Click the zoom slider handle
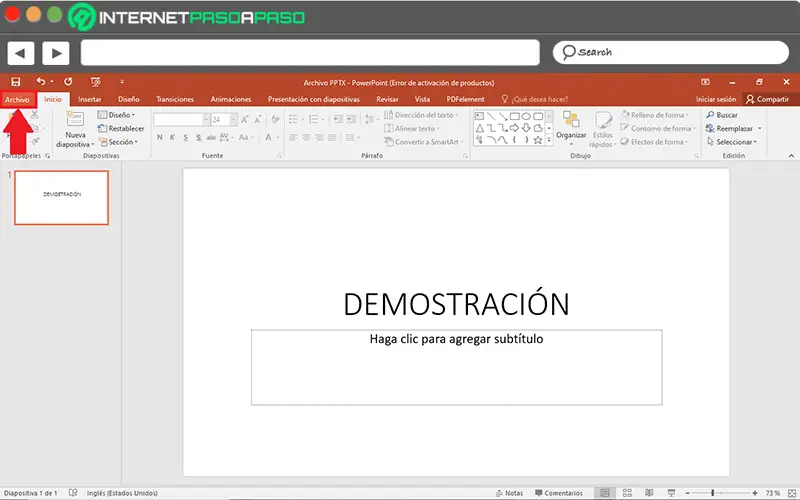The width and height of the screenshot is (800, 500). tap(712, 493)
